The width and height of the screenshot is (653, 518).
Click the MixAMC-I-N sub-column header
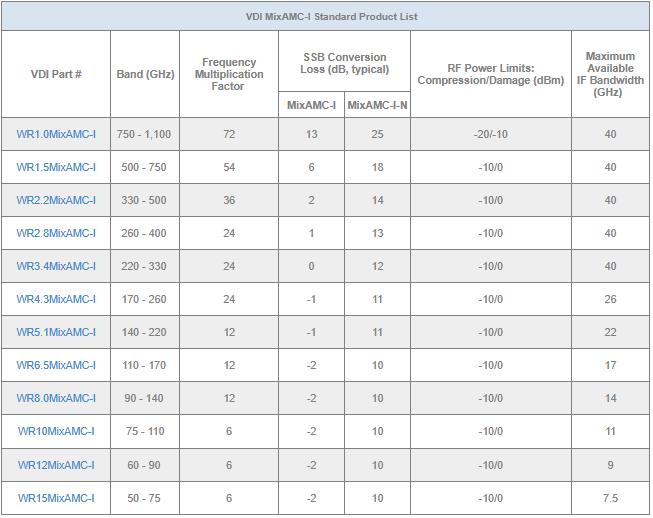tap(377, 105)
